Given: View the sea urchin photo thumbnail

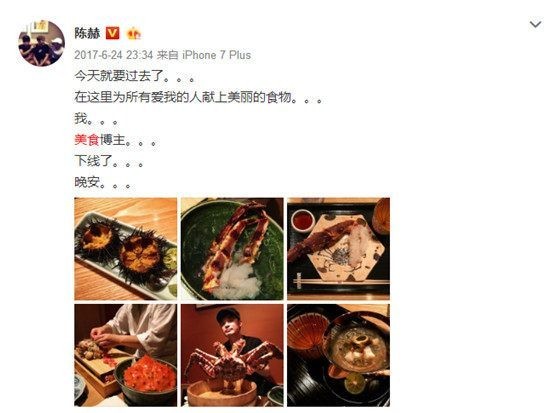Looking at the screenshot, I should pyautogui.click(x=125, y=249).
